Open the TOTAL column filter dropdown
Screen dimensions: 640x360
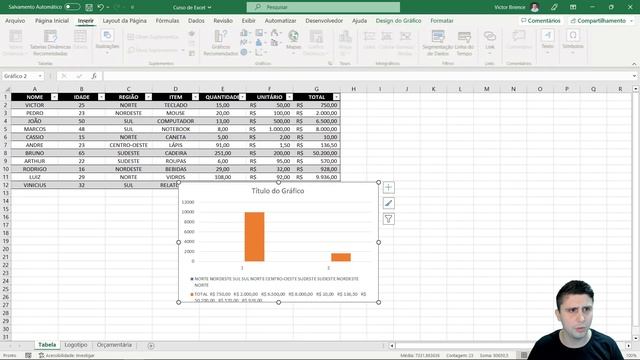point(336,97)
